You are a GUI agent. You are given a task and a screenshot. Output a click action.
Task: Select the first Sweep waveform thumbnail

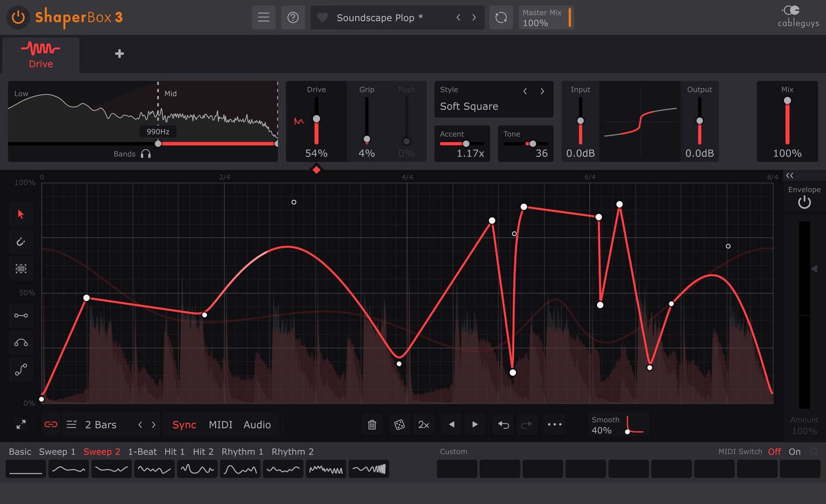tap(69, 469)
